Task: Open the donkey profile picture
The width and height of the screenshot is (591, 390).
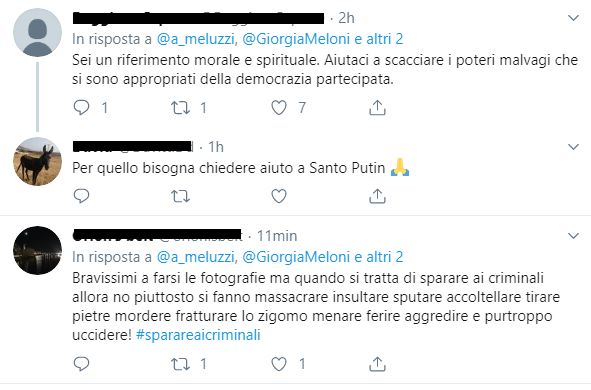Action: pos(37,161)
